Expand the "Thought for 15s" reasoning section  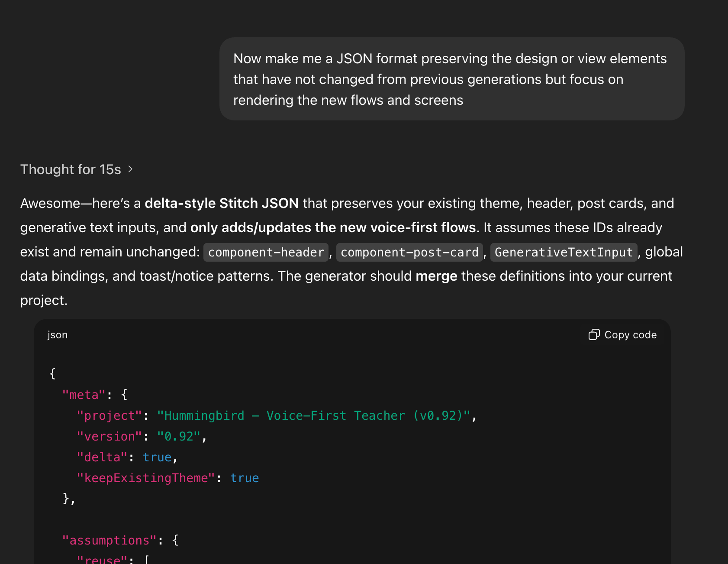pyautogui.click(x=71, y=169)
